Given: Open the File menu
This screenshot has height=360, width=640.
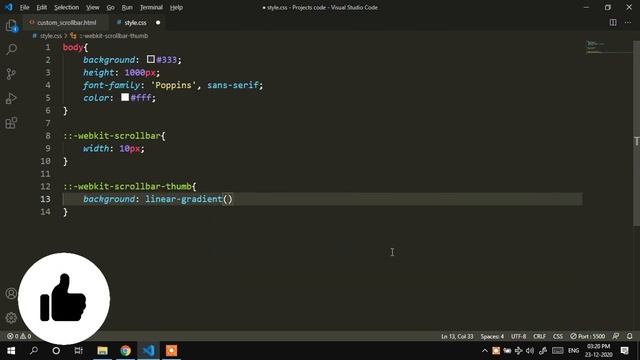Looking at the screenshot, I should (x=24, y=7).
